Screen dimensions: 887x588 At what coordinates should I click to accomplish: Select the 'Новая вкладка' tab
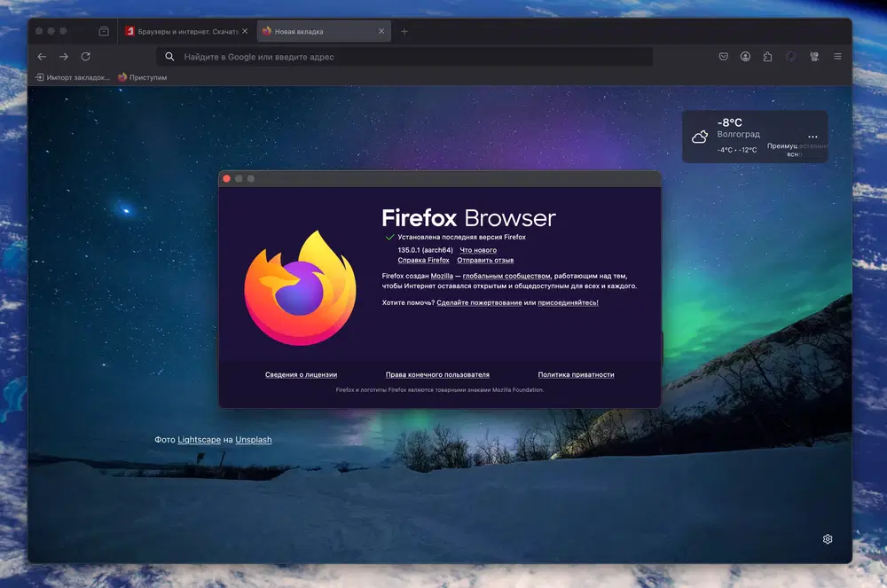click(x=323, y=31)
